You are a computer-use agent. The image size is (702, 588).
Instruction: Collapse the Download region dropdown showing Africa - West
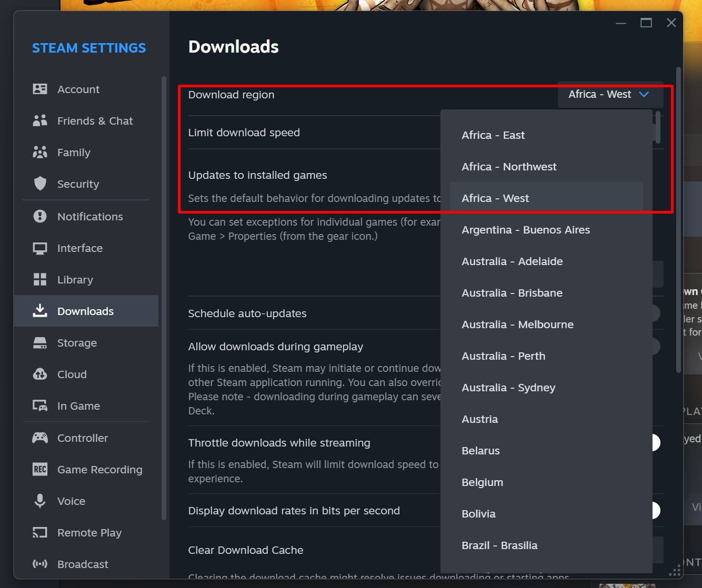pos(610,95)
